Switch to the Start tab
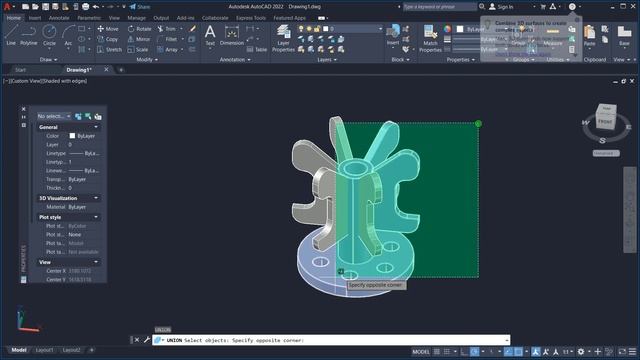Image resolution: width=640 pixels, height=360 pixels. pyautogui.click(x=20, y=70)
